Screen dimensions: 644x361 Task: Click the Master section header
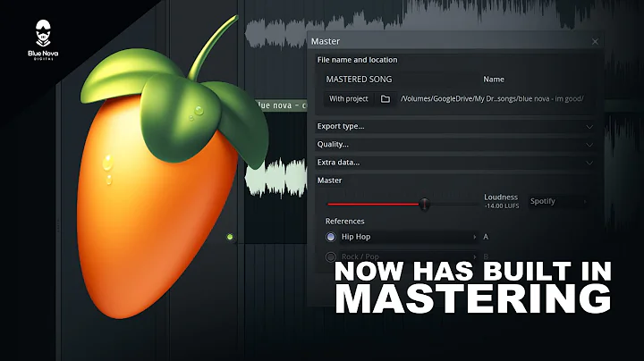329,180
